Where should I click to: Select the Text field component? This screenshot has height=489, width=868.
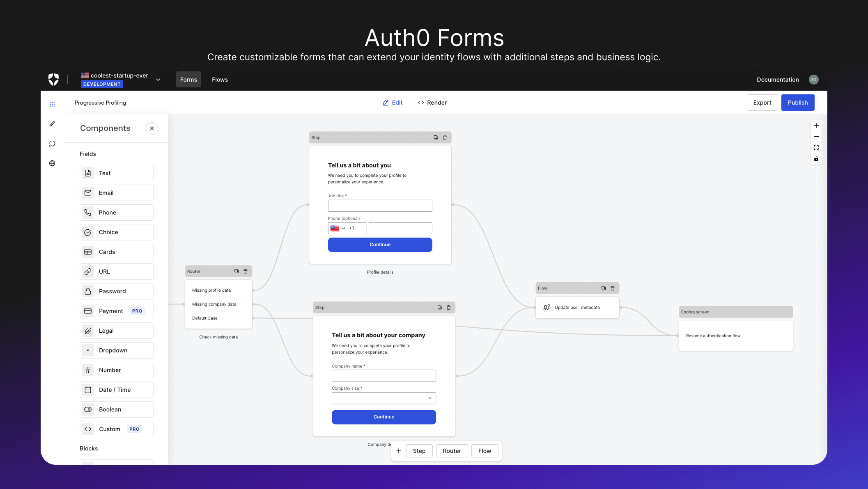[117, 173]
